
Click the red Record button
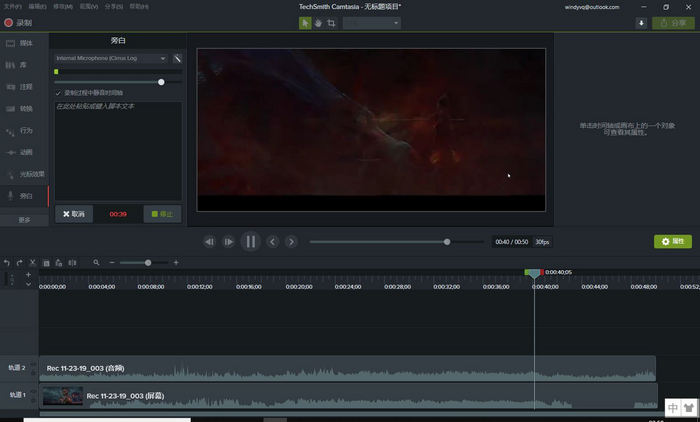coord(18,23)
